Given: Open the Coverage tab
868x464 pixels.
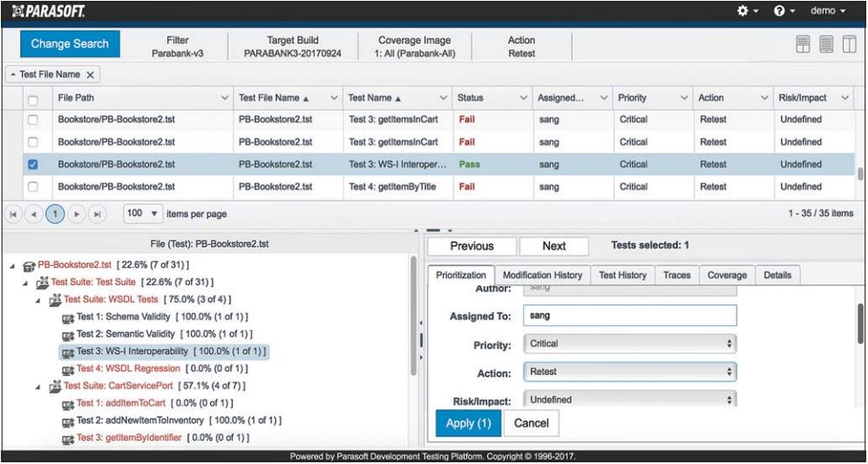Looking at the screenshot, I should [726, 275].
